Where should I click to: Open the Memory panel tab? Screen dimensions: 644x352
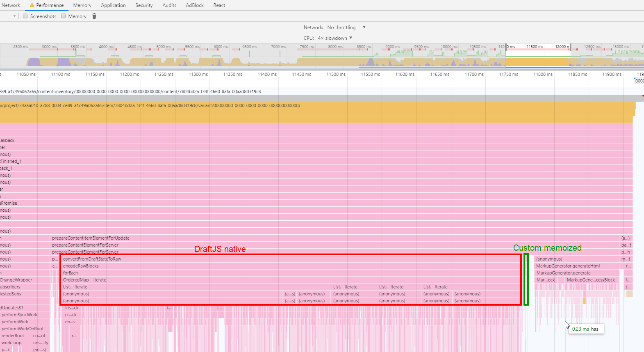pos(82,5)
